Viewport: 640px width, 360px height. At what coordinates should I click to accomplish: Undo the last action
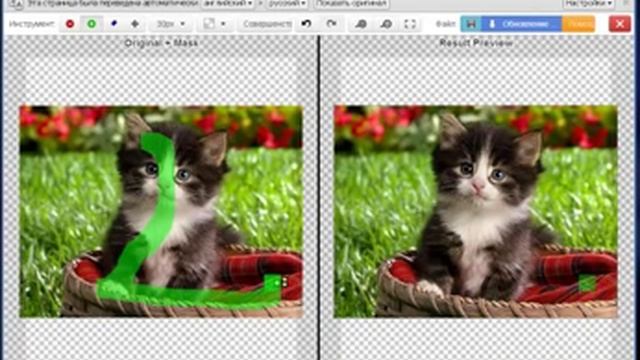[x=307, y=24]
